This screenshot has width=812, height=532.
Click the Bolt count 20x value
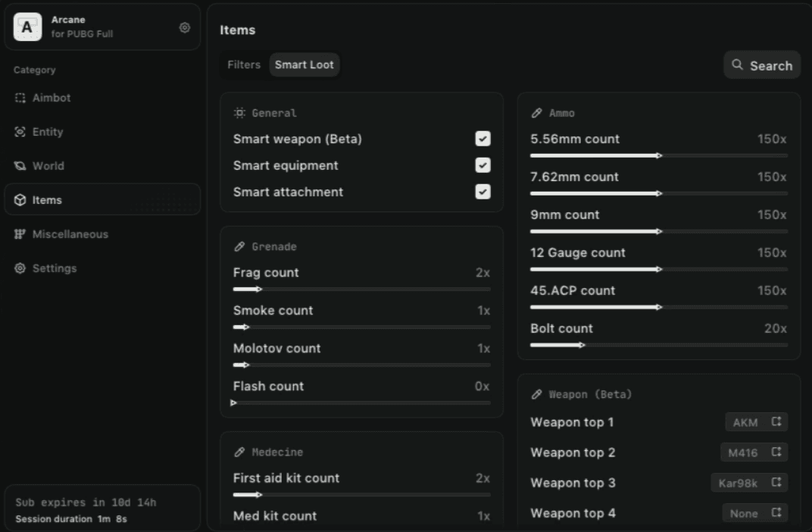775,328
